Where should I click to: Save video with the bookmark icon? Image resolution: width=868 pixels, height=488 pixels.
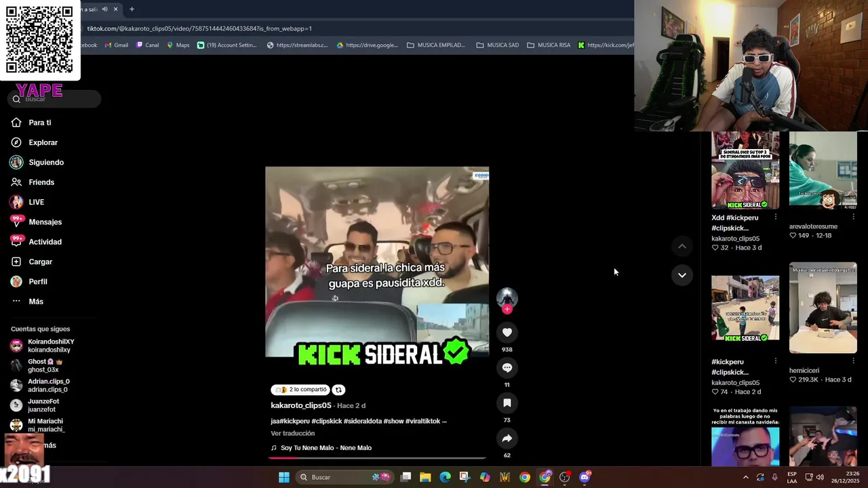pyautogui.click(x=507, y=403)
